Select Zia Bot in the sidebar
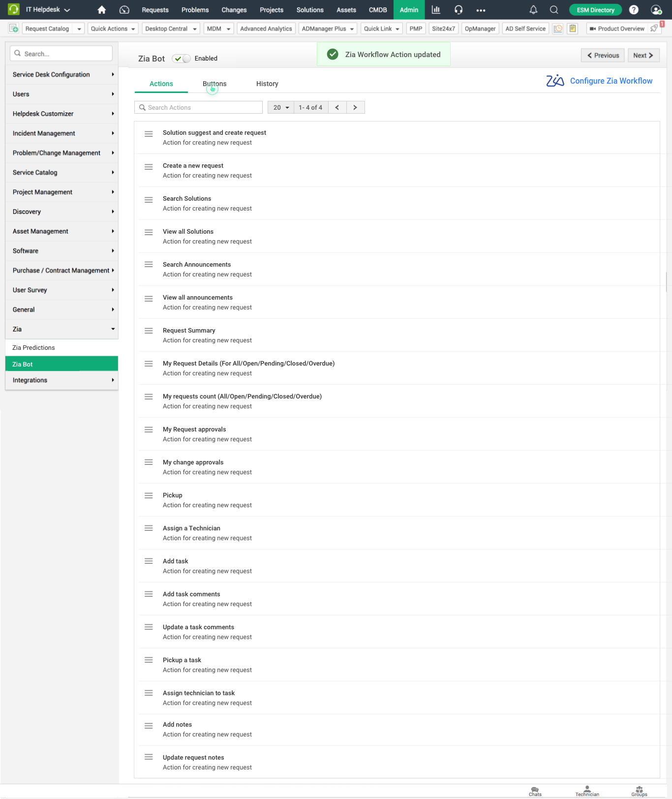Image resolution: width=672 pixels, height=799 pixels. [x=61, y=364]
